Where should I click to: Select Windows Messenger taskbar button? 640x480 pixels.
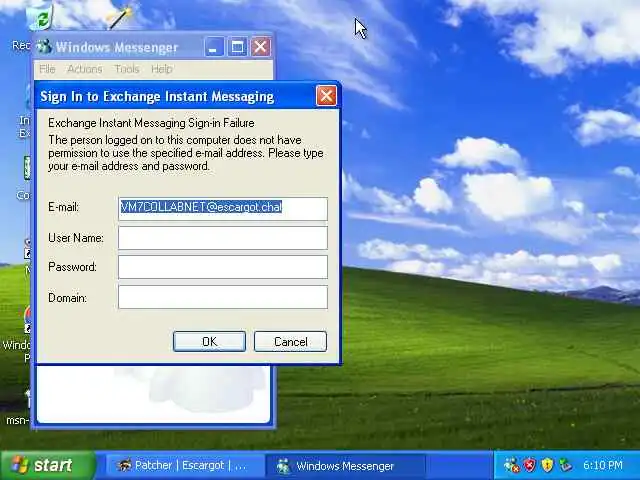[x=345, y=465]
